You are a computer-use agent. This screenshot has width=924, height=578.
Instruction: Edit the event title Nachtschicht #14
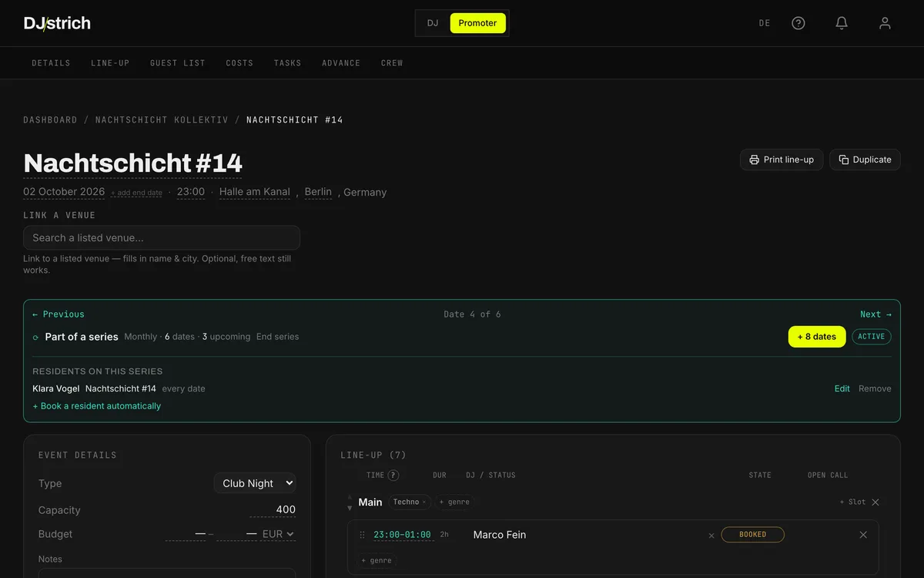(x=132, y=163)
